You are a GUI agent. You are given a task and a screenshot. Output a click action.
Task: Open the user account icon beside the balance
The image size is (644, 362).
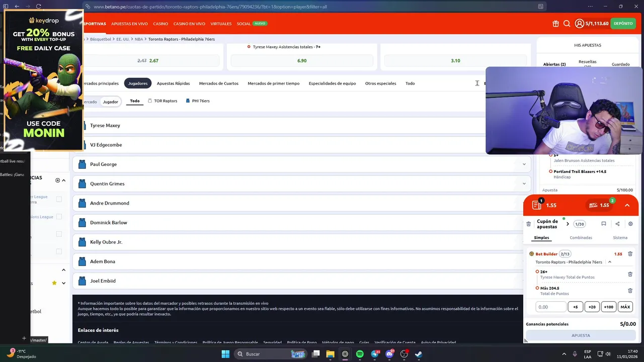[579, 24]
